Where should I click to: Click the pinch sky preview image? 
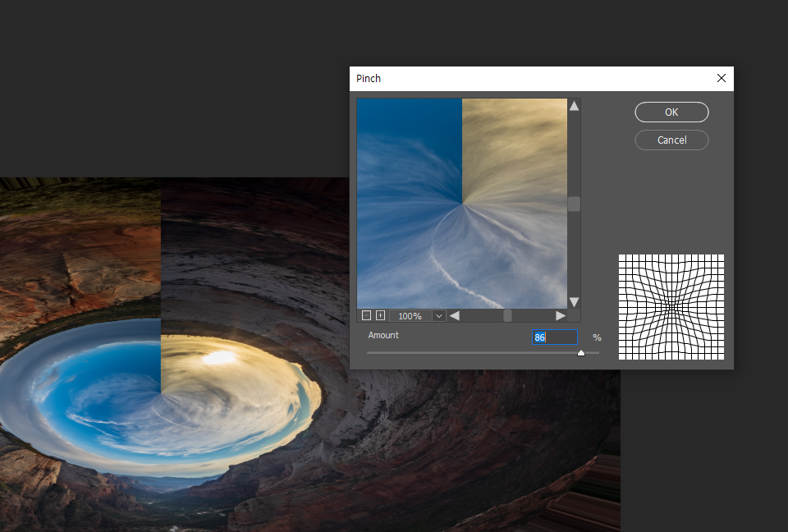tap(462, 203)
